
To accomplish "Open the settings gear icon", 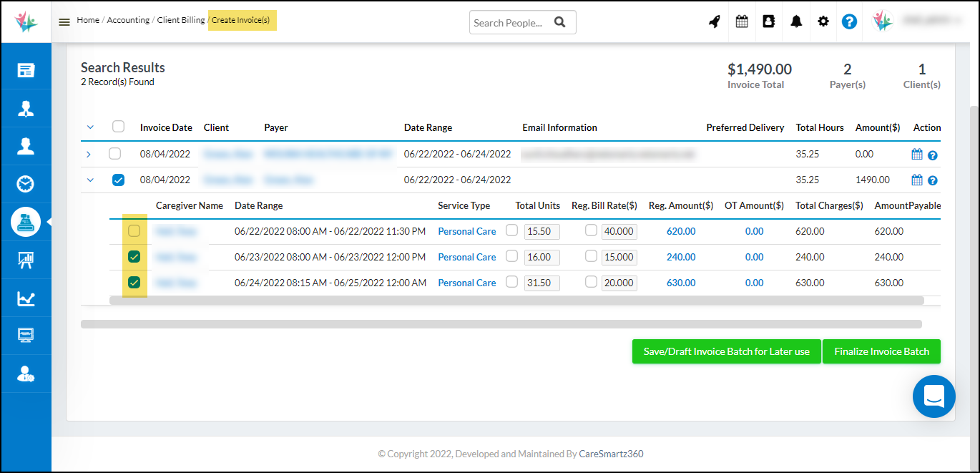I will [x=823, y=21].
